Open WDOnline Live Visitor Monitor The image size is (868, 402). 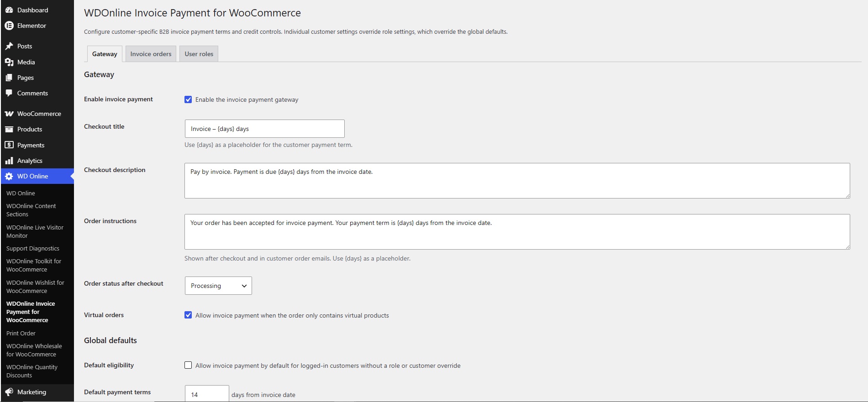[35, 231]
